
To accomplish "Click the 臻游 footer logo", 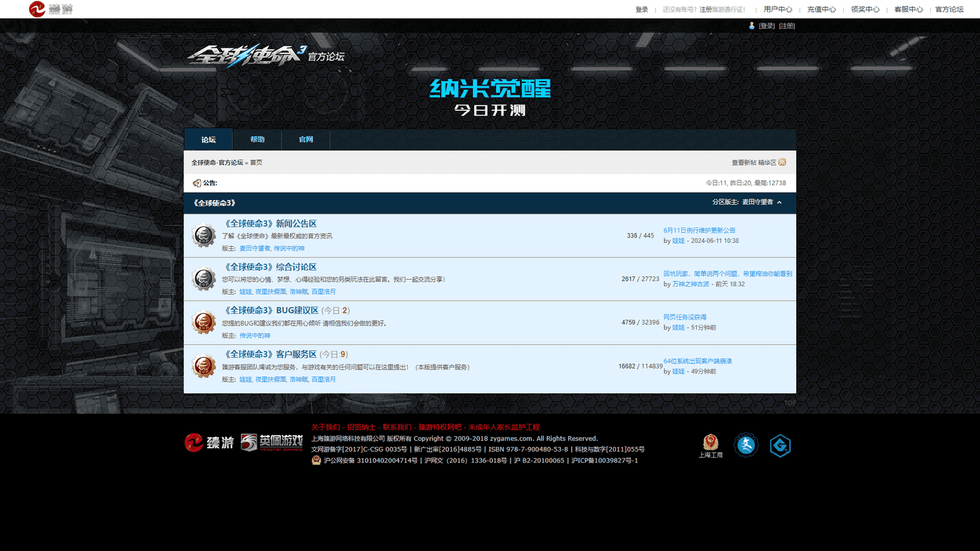I will 209,443.
